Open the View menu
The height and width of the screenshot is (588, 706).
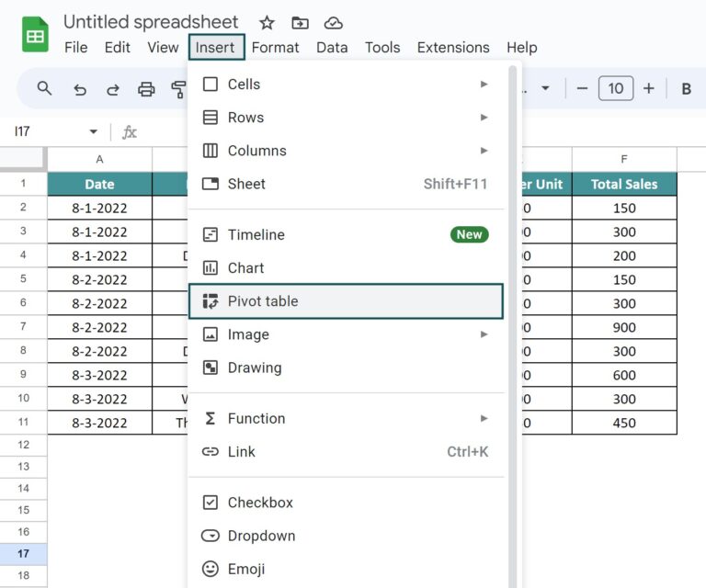[163, 47]
